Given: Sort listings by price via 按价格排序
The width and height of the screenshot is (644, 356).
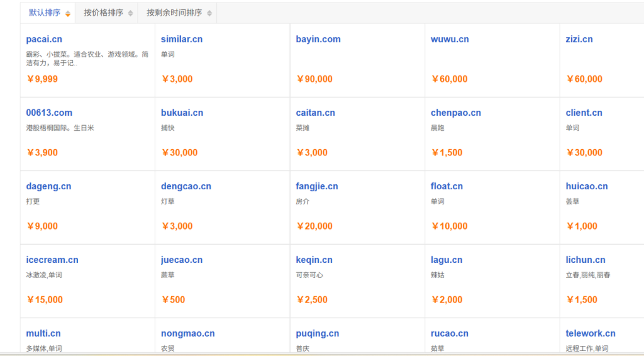Looking at the screenshot, I should (104, 13).
